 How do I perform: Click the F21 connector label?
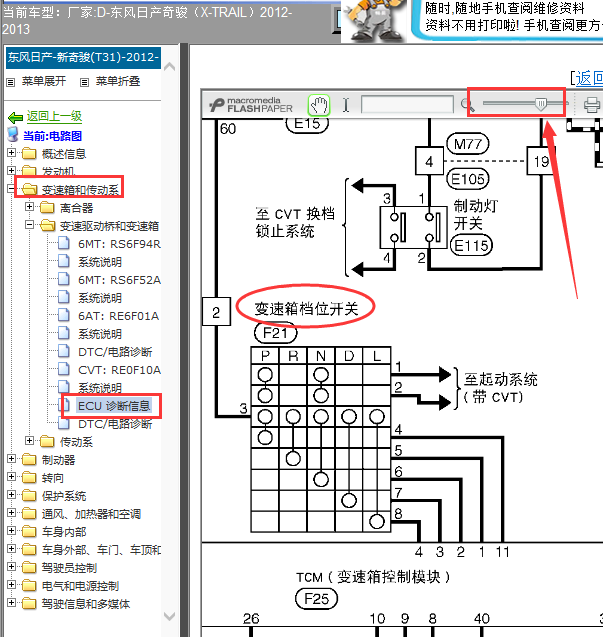click(x=275, y=333)
